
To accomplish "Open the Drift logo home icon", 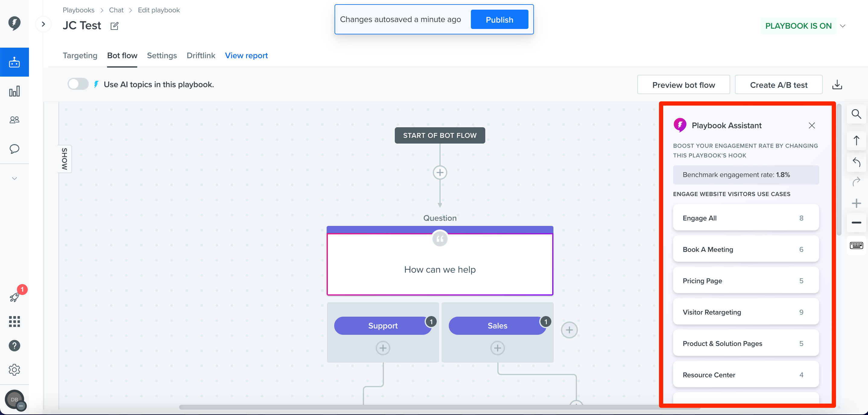I will tap(14, 23).
